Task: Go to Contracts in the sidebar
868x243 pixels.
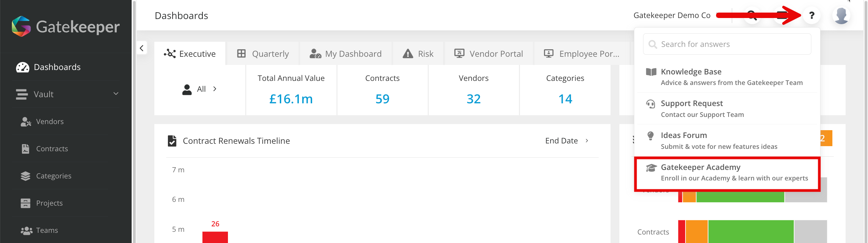Action: (52, 149)
